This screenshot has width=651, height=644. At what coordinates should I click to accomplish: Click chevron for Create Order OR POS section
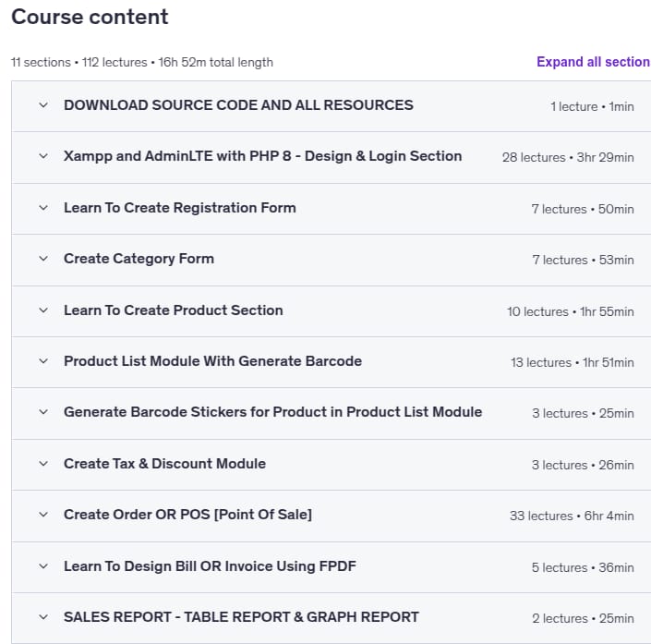tap(43, 515)
